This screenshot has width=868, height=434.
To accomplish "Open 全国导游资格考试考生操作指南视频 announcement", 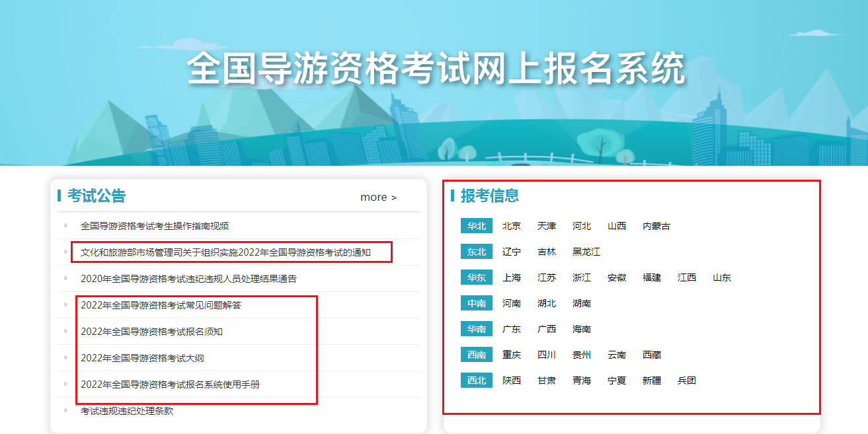I will tap(155, 226).
